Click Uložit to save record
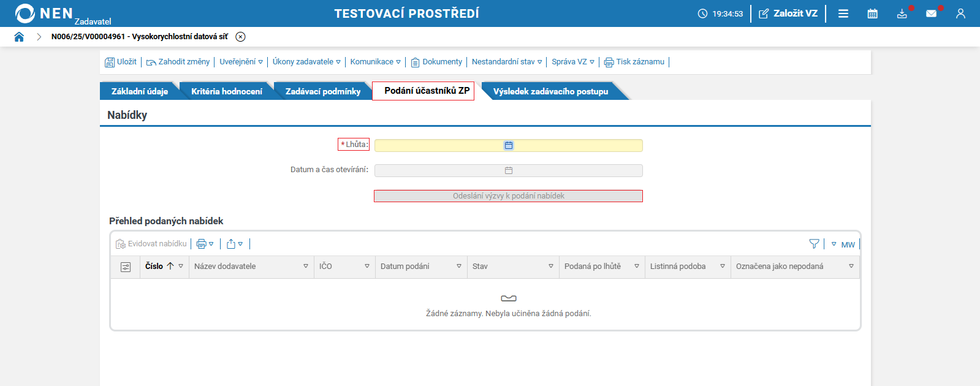The height and width of the screenshot is (386, 980). coord(121,62)
